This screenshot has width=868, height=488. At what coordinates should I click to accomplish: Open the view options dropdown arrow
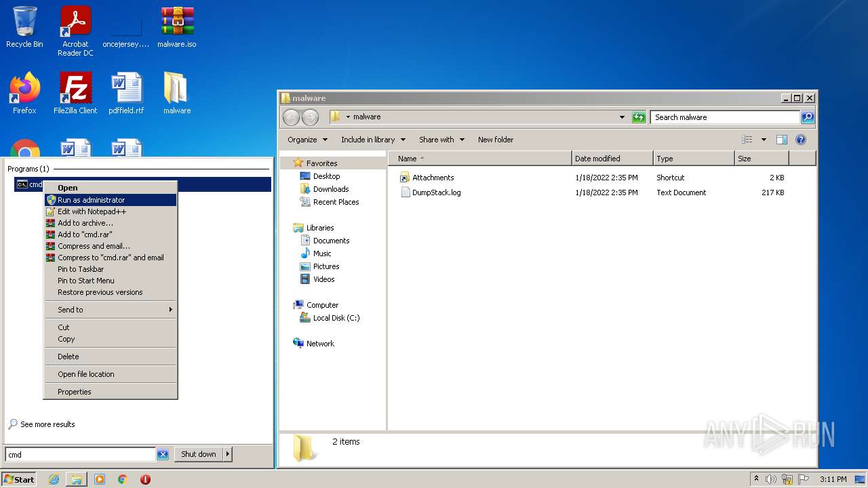coord(764,140)
